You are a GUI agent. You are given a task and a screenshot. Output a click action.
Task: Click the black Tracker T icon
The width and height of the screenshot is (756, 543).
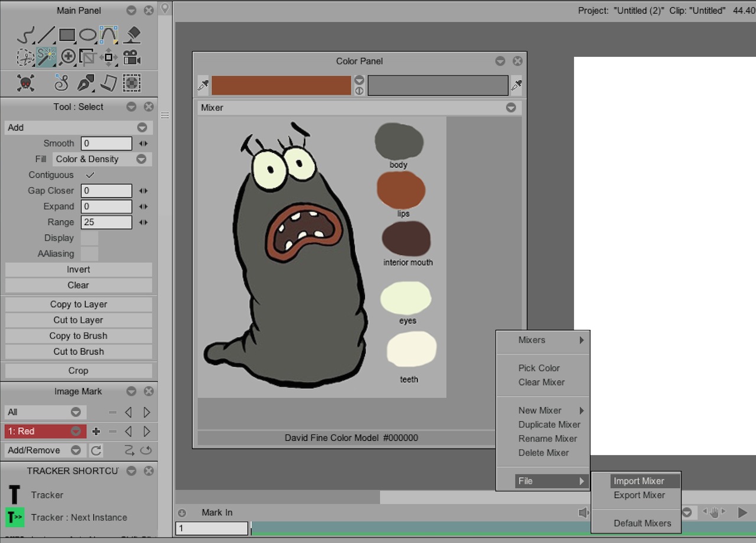click(x=14, y=495)
